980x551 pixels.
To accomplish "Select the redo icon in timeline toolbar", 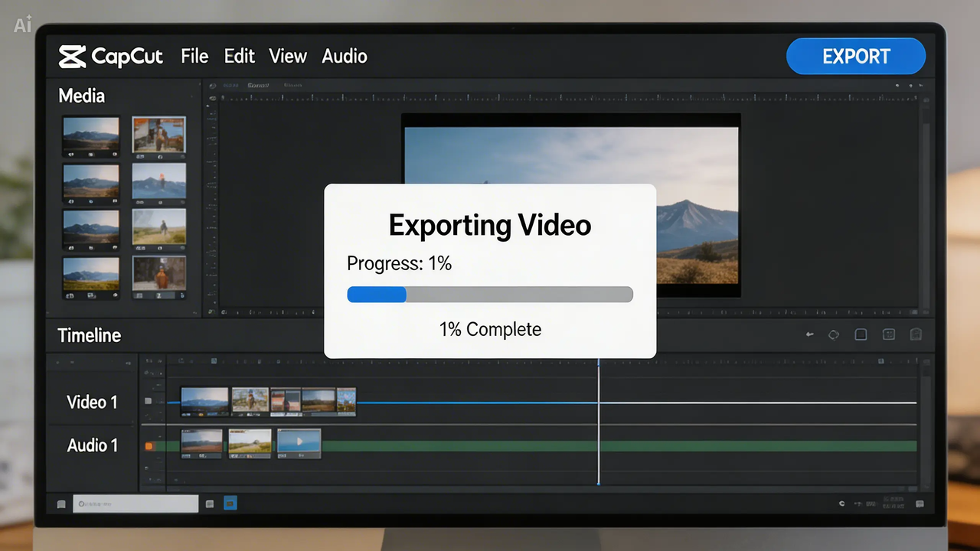I will [834, 334].
